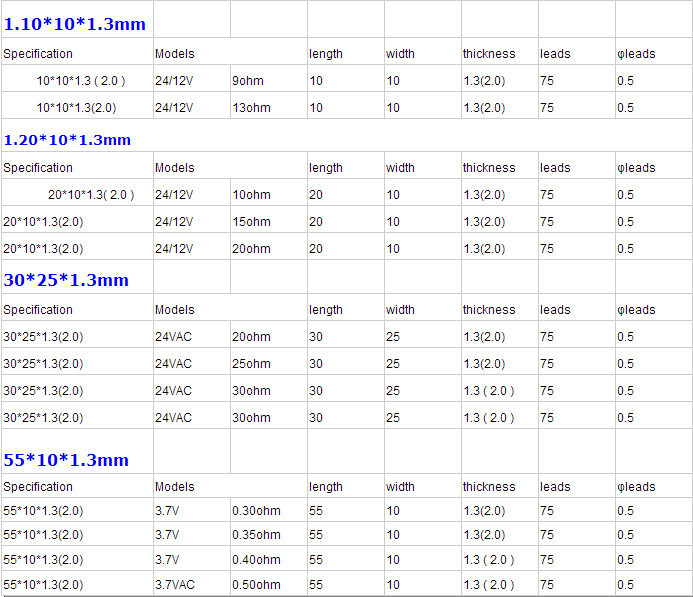
Task: Click the width value in the 13ohm row
Action: [x=393, y=108]
